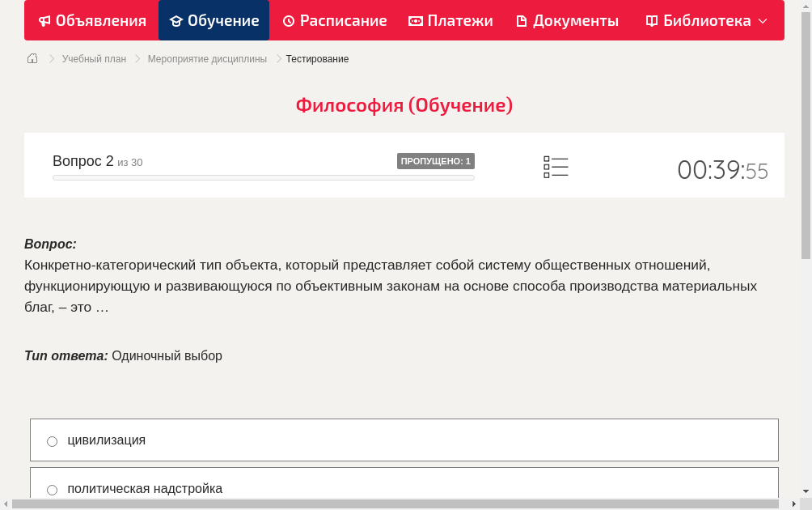Click the document icon on Документы
Screen dimensions: 812x510
click(523, 20)
